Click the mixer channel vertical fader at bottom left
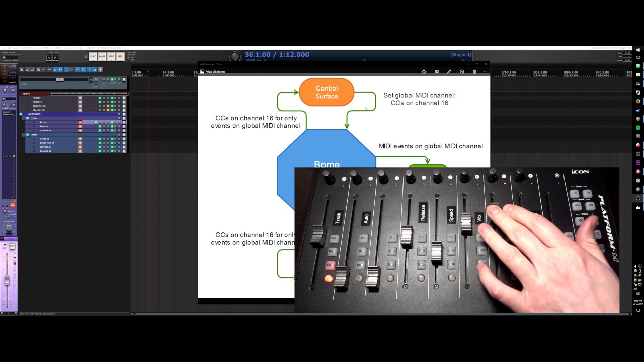Screen dimensions: 644x362 click(7, 279)
